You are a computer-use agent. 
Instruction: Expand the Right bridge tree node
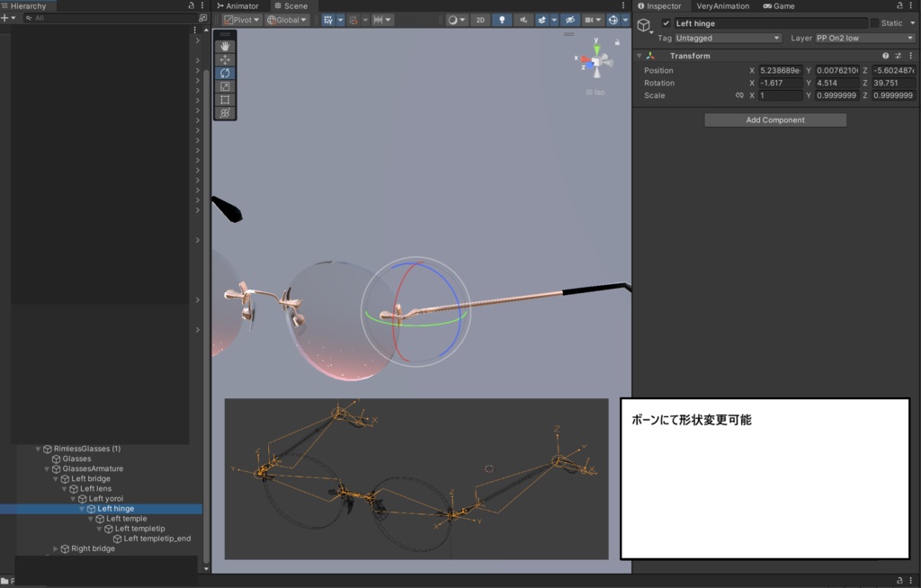(56, 548)
